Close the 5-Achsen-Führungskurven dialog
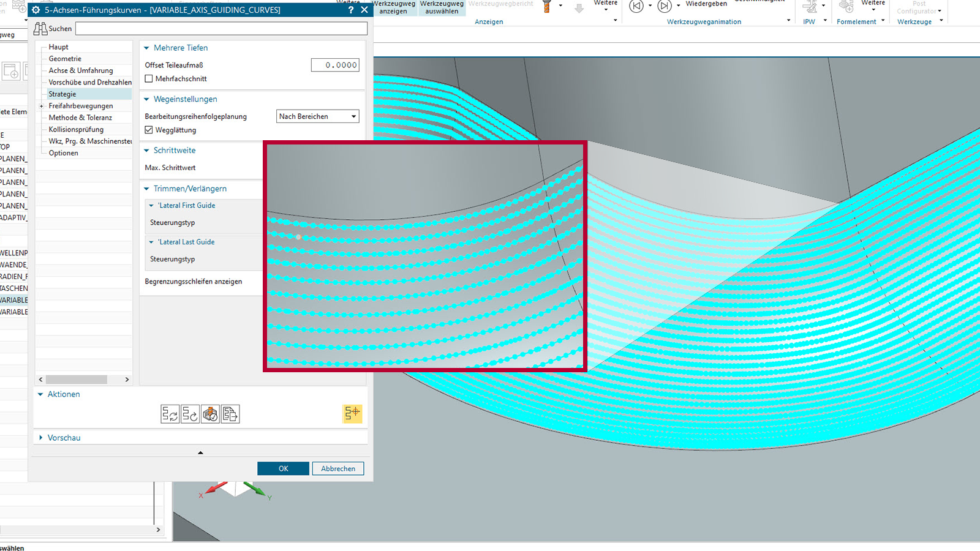This screenshot has height=551, width=980. pos(364,10)
